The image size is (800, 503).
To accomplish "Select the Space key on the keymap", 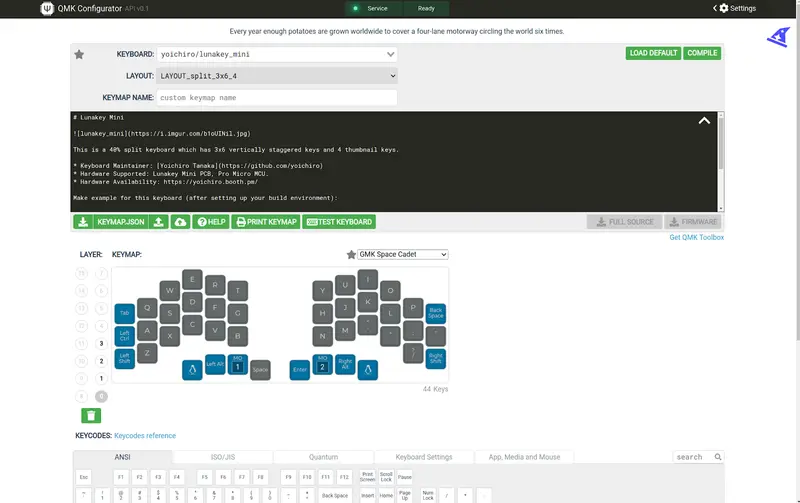I will click(260, 370).
